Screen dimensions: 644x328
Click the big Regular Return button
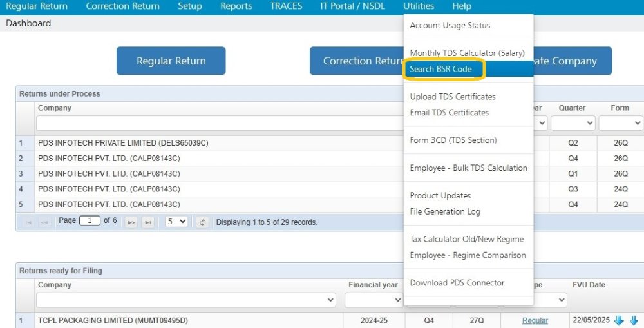(171, 61)
